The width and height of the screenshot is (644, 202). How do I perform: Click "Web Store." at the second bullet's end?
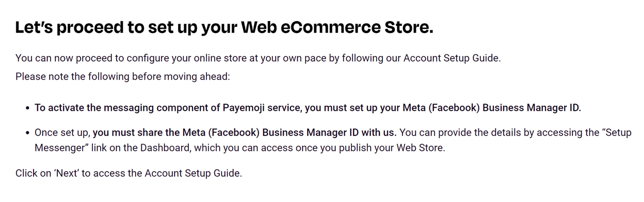click(x=423, y=147)
